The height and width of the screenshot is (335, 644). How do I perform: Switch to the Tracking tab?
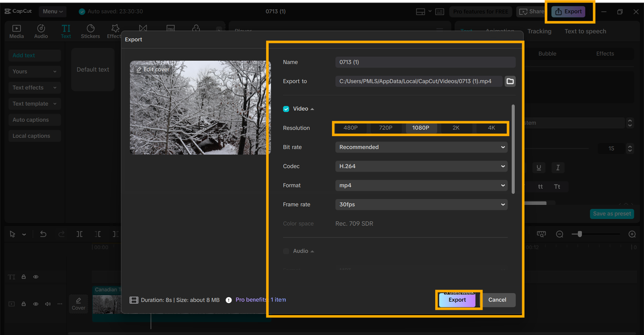tap(539, 31)
